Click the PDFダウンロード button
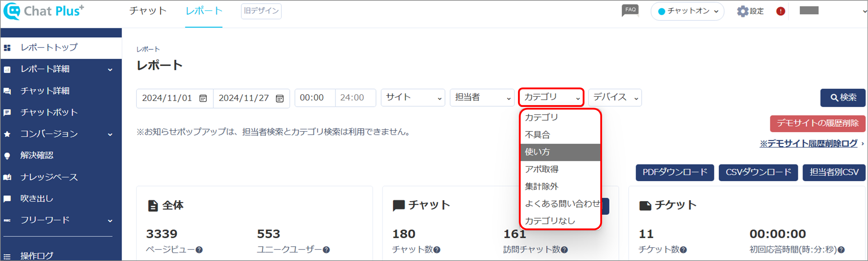This screenshot has width=868, height=261. click(x=674, y=173)
